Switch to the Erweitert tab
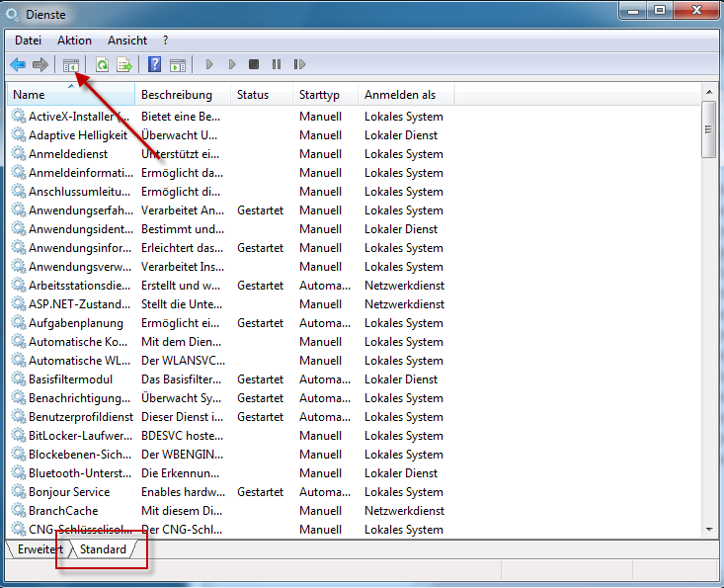This screenshot has height=588, width=724. click(x=40, y=549)
